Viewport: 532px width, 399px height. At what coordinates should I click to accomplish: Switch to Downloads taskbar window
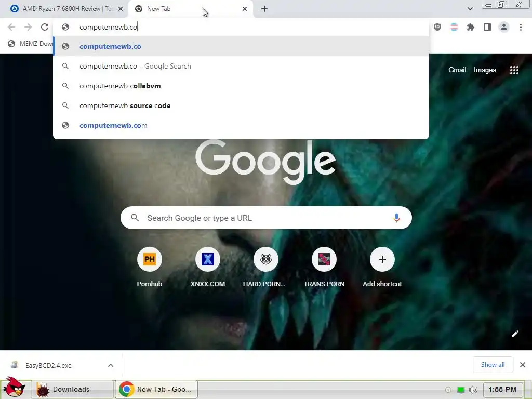tap(72, 389)
